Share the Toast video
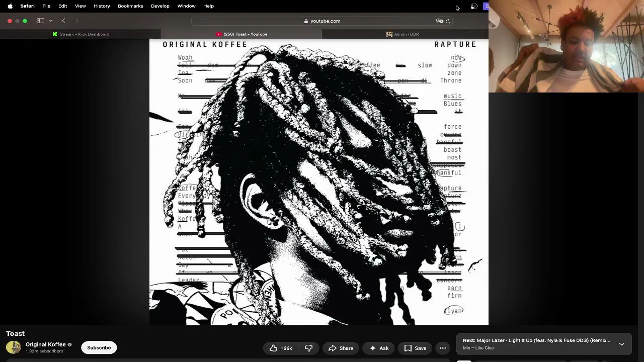Screen dimensions: 644x362 (341, 348)
